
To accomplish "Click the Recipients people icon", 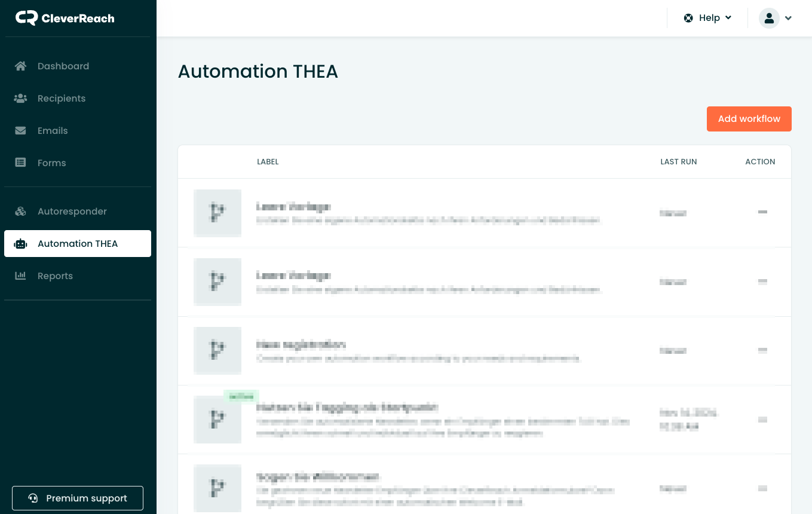I will [x=20, y=99].
